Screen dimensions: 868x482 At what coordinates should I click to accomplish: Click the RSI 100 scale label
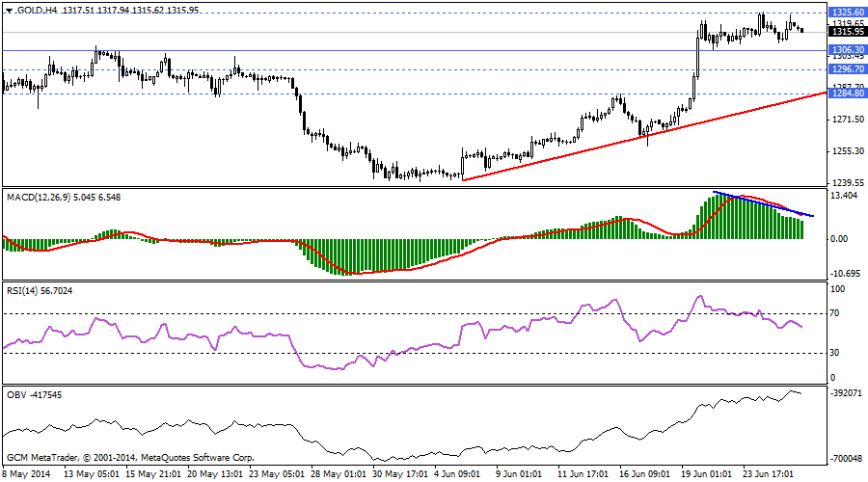pos(837,289)
